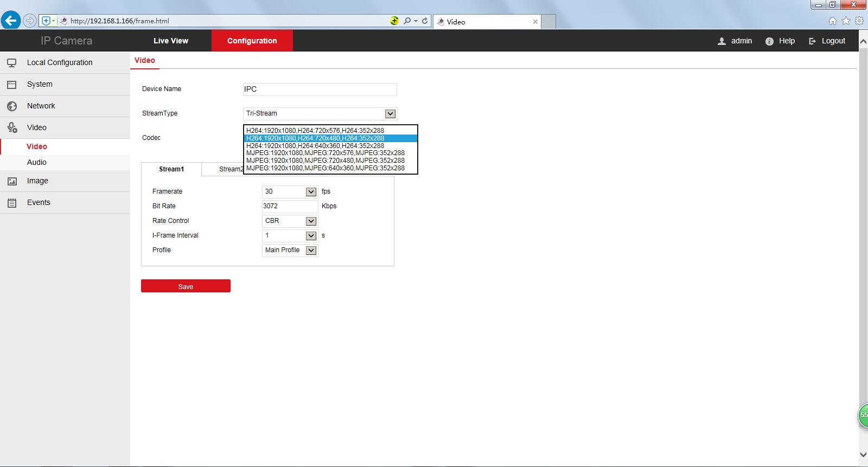Click the Local Configuration monitor icon
This screenshot has height=467, width=868.
[11, 63]
